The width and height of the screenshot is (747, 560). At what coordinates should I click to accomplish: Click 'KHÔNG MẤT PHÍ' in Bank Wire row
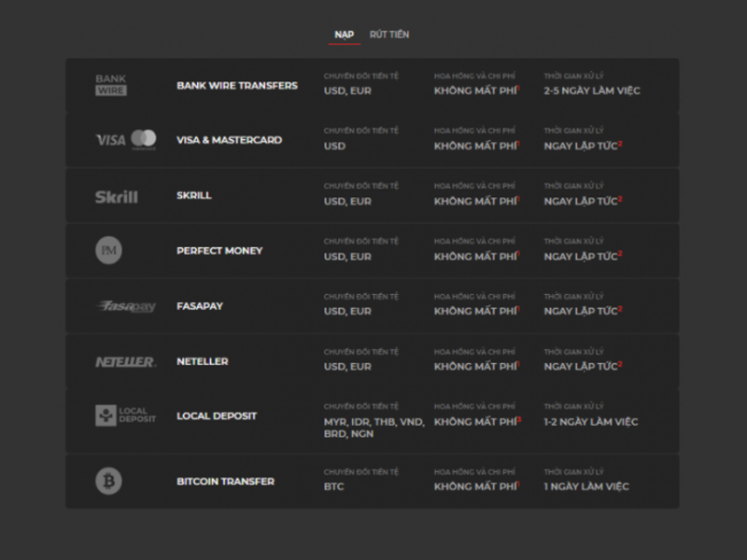click(x=475, y=91)
